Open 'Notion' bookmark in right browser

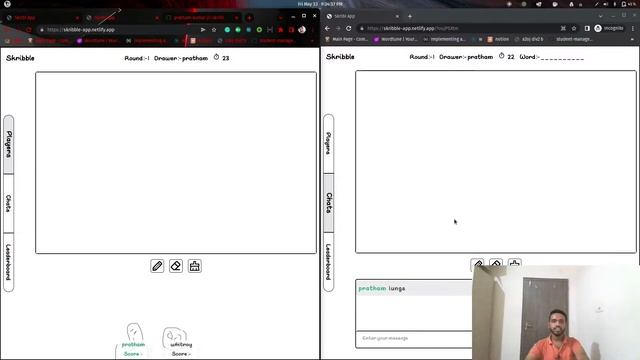coord(498,39)
